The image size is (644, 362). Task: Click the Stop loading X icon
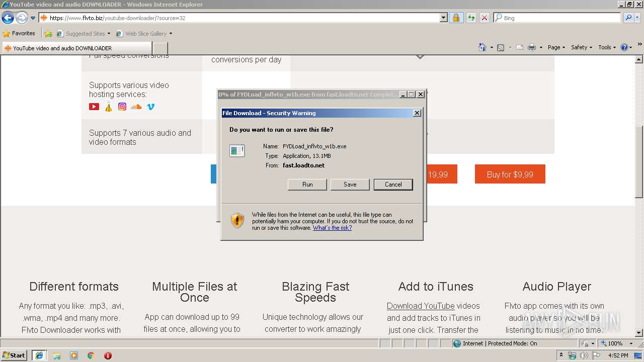[x=484, y=18]
